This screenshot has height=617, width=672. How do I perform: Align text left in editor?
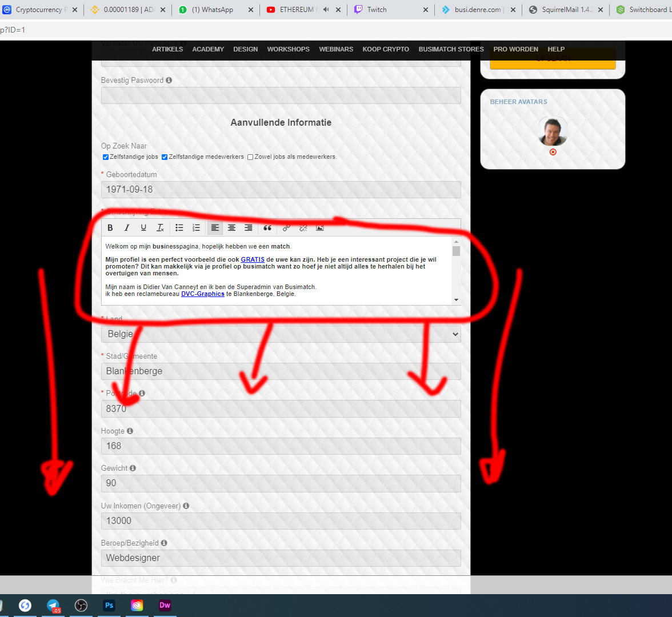[215, 227]
